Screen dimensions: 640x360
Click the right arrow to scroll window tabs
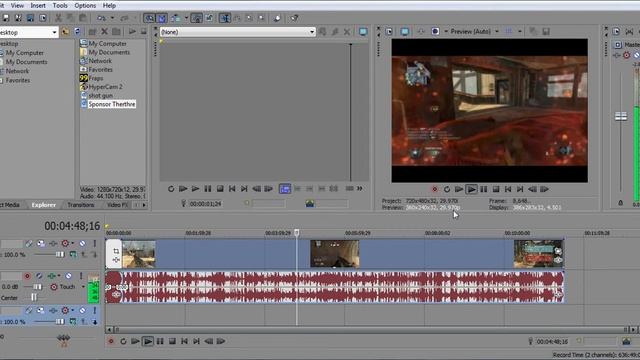pyautogui.click(x=144, y=205)
